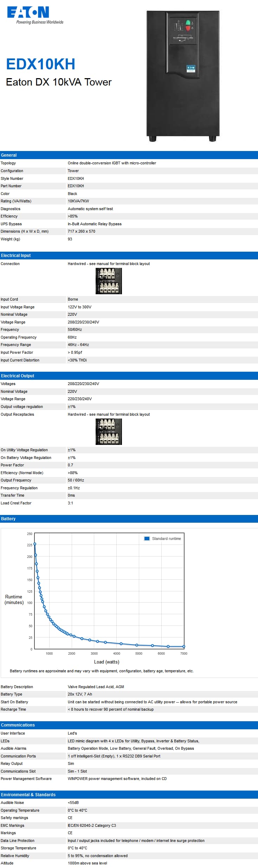Click the input terminal block image

pos(109,281)
